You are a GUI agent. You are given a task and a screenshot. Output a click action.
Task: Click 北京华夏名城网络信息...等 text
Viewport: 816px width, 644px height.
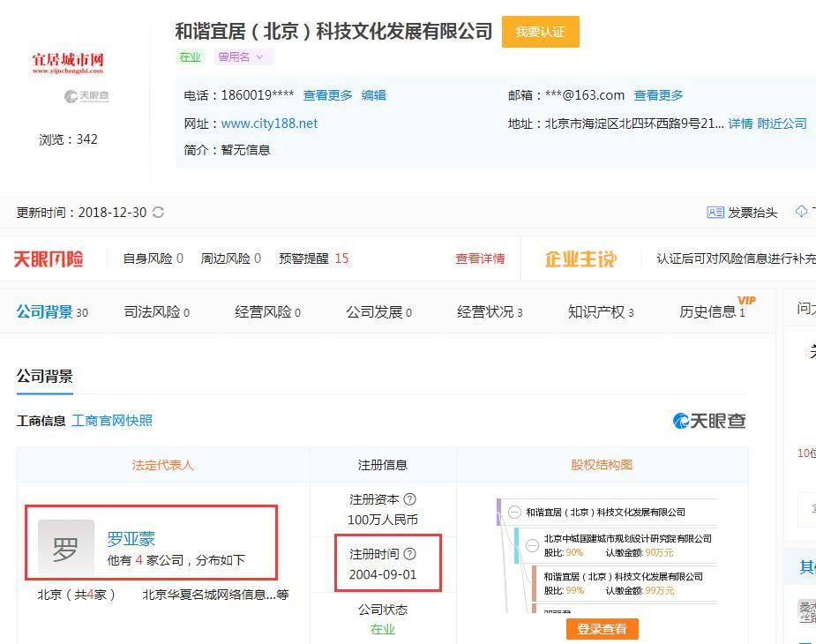(215, 595)
